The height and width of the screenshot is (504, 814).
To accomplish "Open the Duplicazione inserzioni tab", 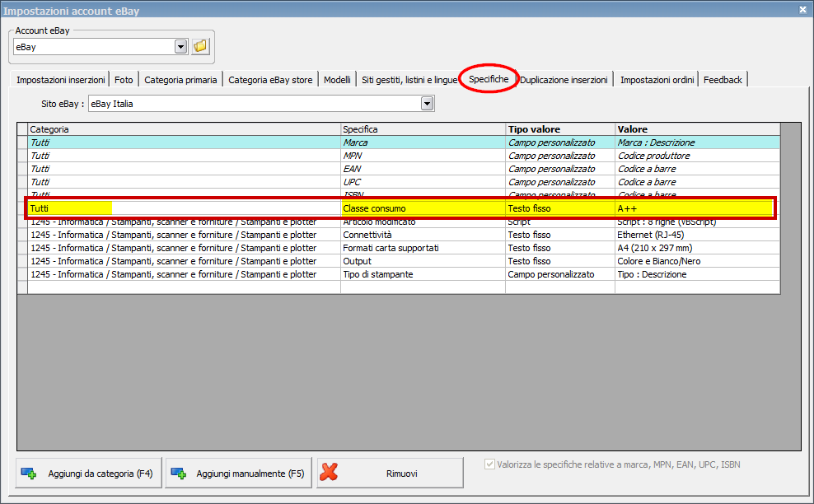I will coord(564,80).
